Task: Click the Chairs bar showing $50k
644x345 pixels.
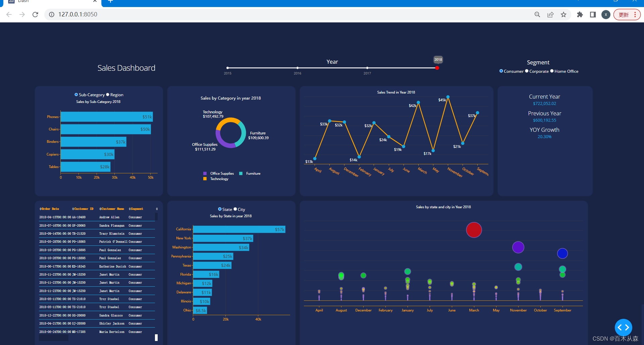Action: 106,129
